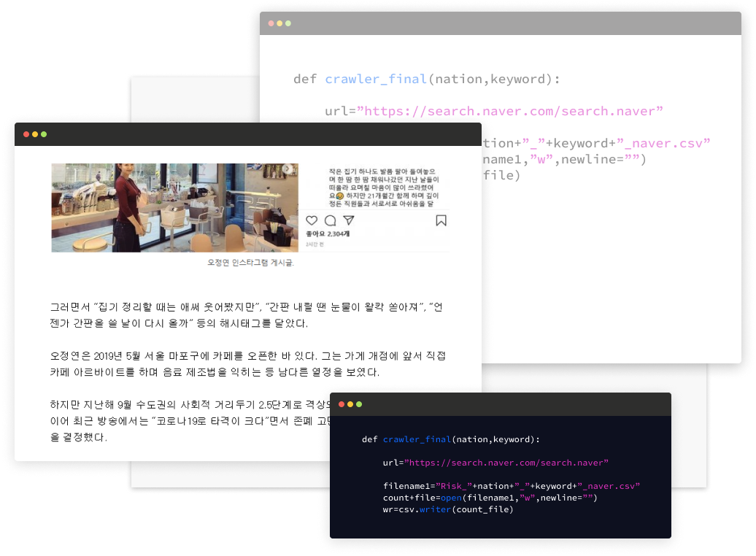Screen dimensions: 756x556
Task: Click the paragraph starting with '하지만 지난해 9월'
Action: click(190, 421)
